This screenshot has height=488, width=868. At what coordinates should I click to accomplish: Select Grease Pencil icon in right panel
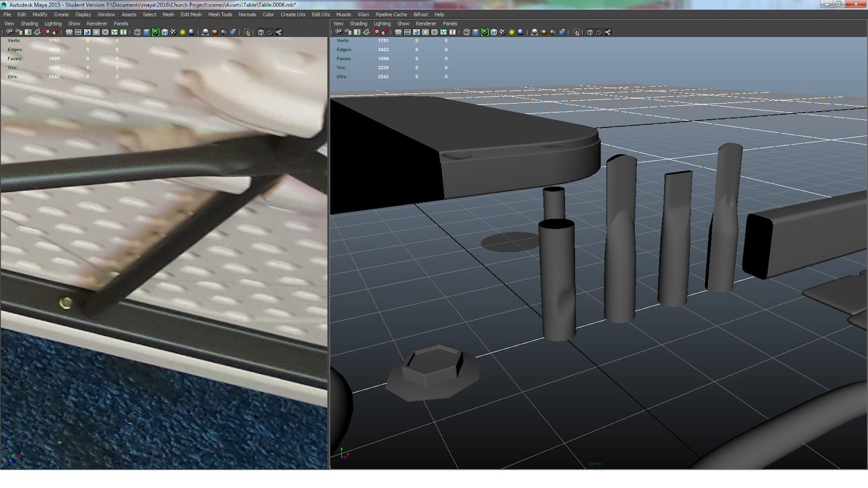tap(385, 32)
